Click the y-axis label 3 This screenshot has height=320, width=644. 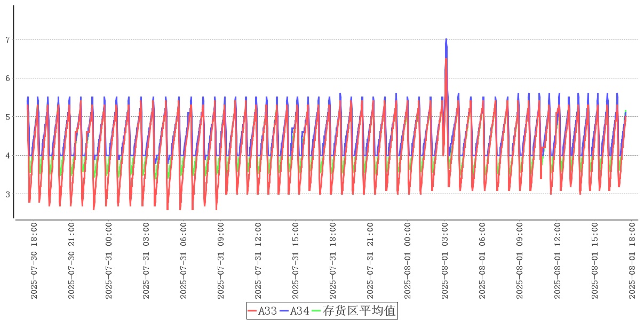click(8, 194)
